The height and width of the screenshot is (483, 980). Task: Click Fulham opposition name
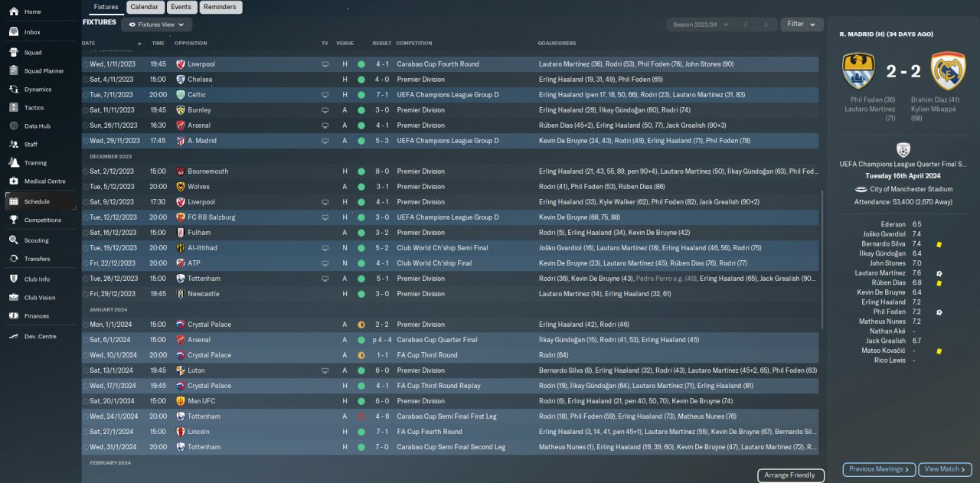coord(198,233)
